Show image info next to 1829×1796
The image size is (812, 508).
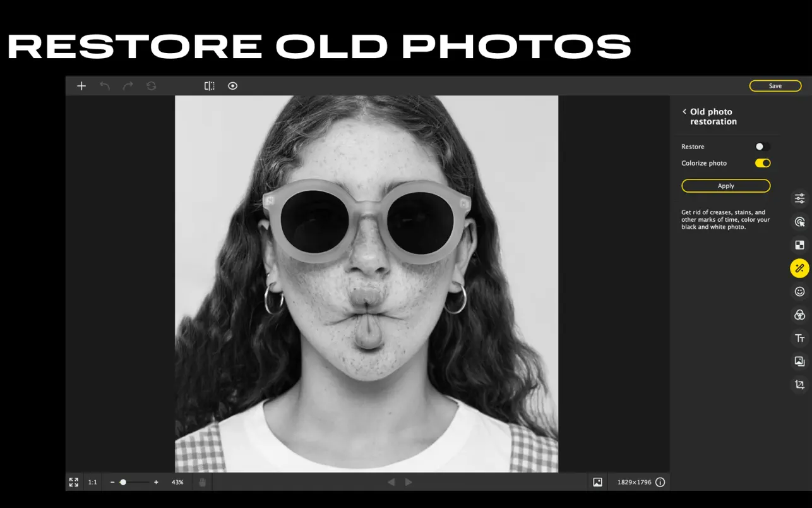(660, 482)
